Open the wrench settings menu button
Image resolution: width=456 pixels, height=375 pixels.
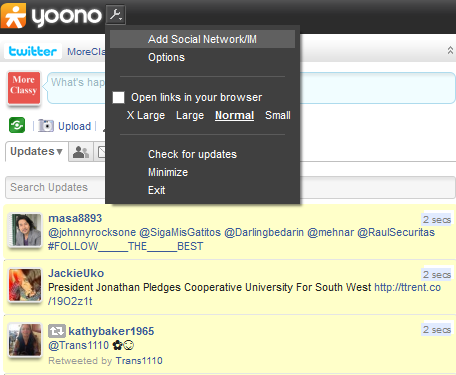(116, 15)
